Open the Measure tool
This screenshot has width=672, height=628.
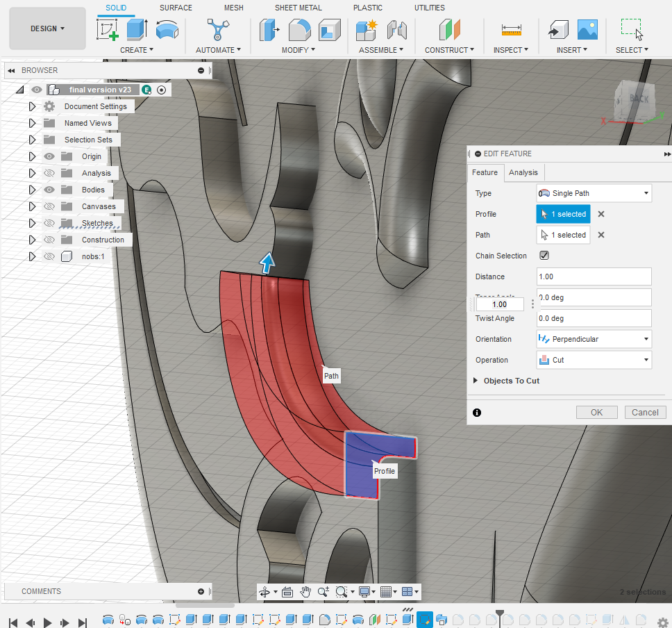click(512, 30)
